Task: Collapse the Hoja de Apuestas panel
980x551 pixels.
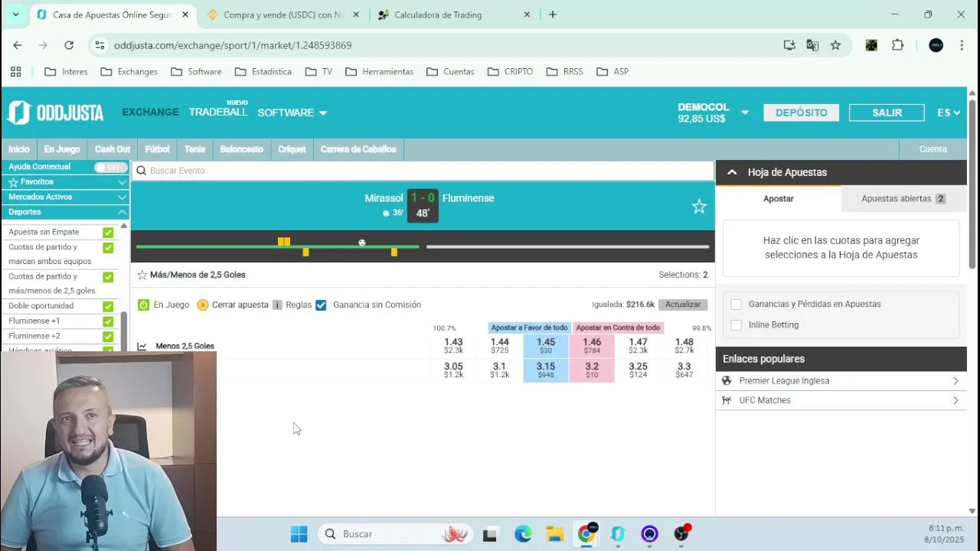Action: tap(732, 172)
